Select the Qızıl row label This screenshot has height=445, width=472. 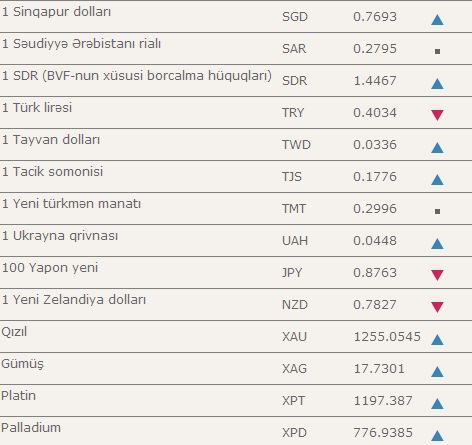tap(14, 332)
